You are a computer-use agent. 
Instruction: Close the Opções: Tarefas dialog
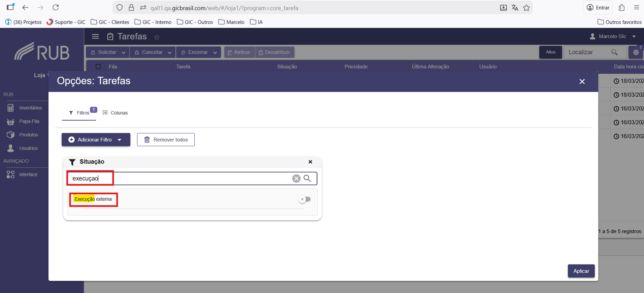[582, 82]
